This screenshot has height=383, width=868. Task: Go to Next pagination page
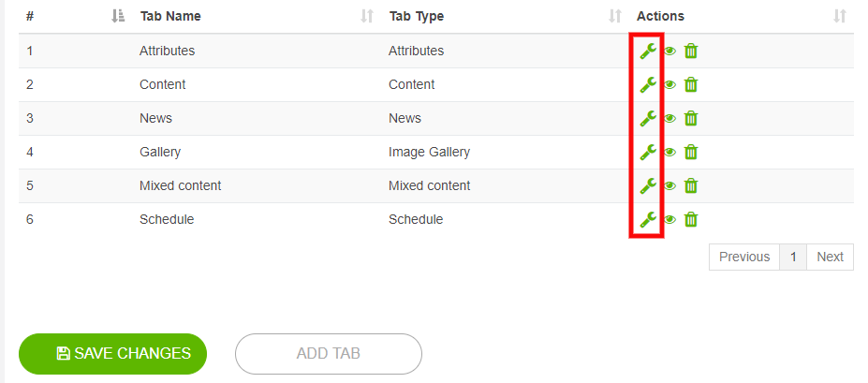tap(830, 257)
